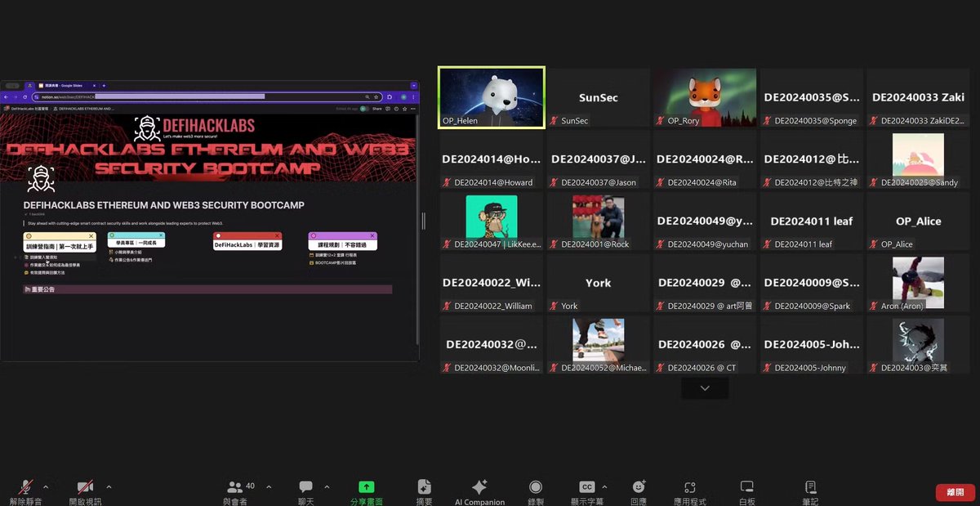Click the DeFiHackLabs 社群管理 breadcrumb
Viewport: 980px width, 506px height.
click(x=24, y=109)
